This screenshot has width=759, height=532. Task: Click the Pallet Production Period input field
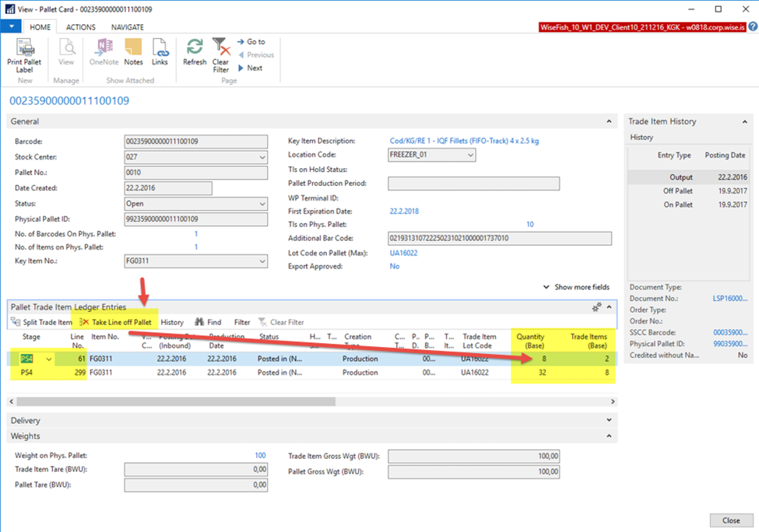pos(473,184)
